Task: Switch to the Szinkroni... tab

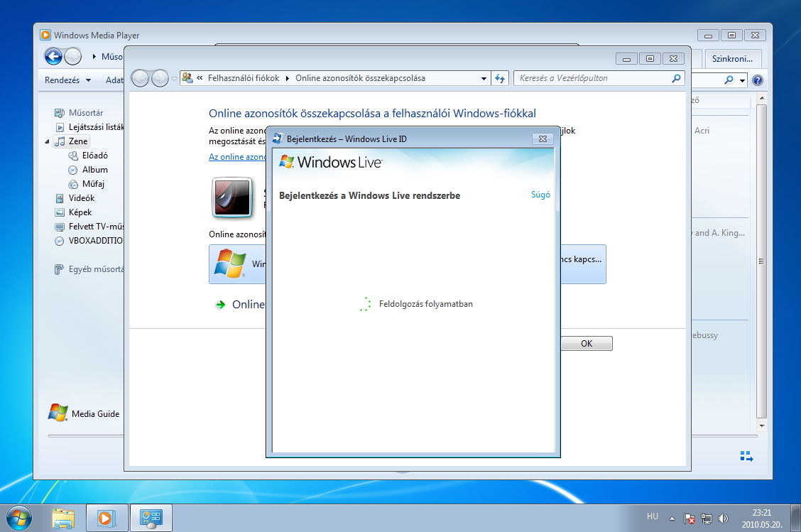Action: [732, 58]
